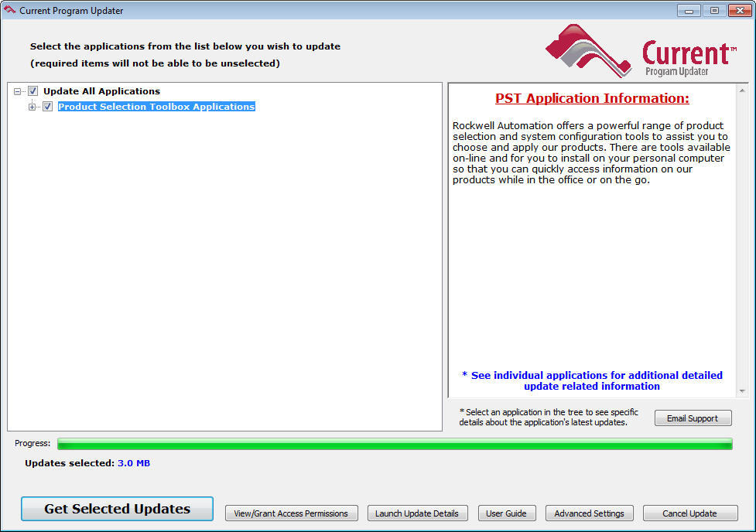Open Advanced Settings
The image size is (756, 532).
589,513
